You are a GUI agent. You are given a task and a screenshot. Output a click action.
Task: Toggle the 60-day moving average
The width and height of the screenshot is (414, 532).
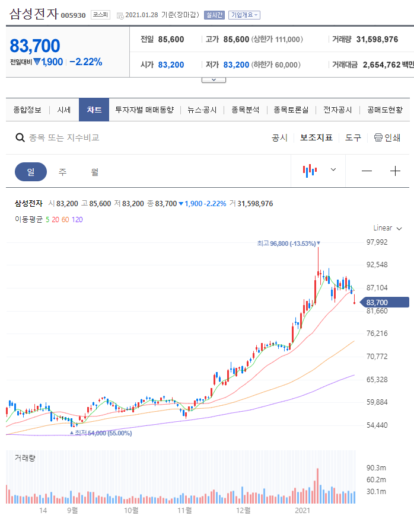click(x=65, y=220)
